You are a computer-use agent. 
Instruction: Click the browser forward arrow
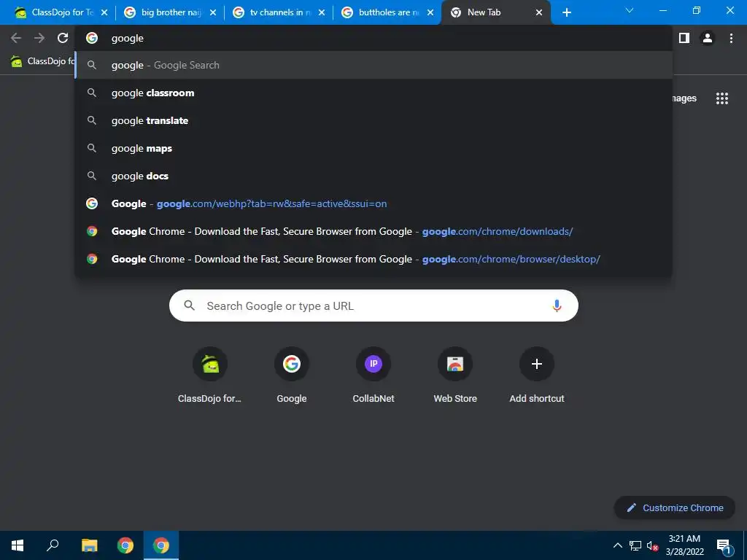coord(39,38)
